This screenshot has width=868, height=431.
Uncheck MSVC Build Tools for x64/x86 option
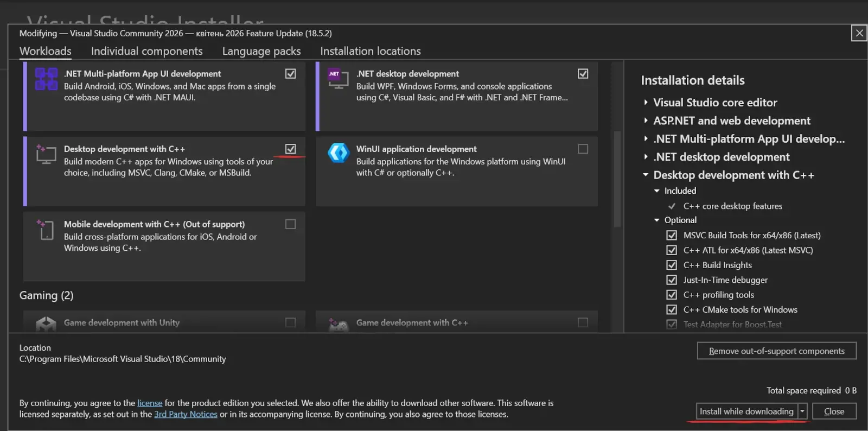click(672, 235)
